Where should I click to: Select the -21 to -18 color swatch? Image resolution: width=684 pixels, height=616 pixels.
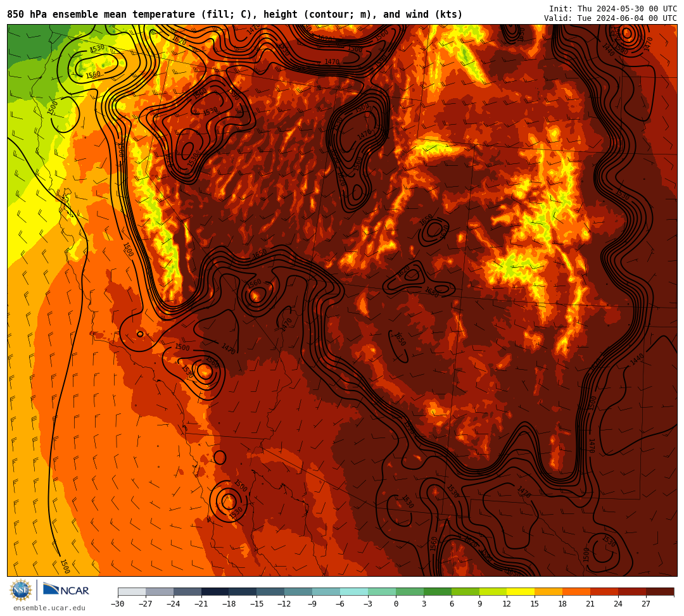point(215,591)
